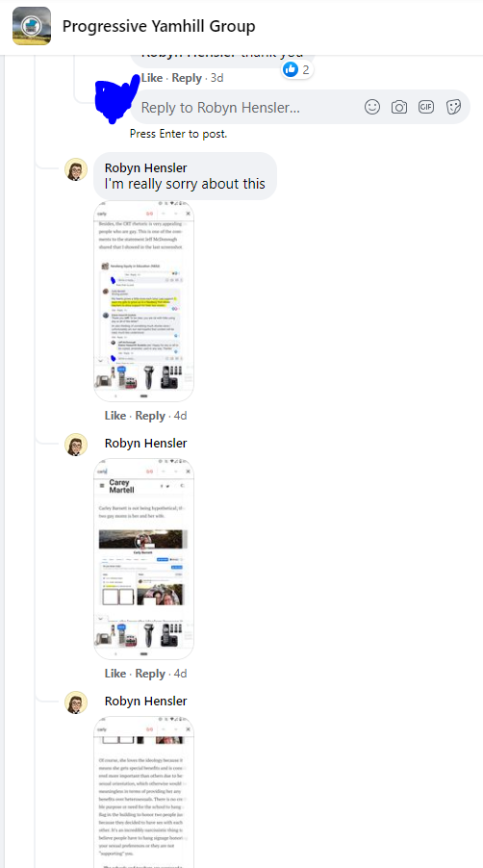Reply to the 'I'm really sorry' comment
The image size is (483, 868).
tap(150, 416)
